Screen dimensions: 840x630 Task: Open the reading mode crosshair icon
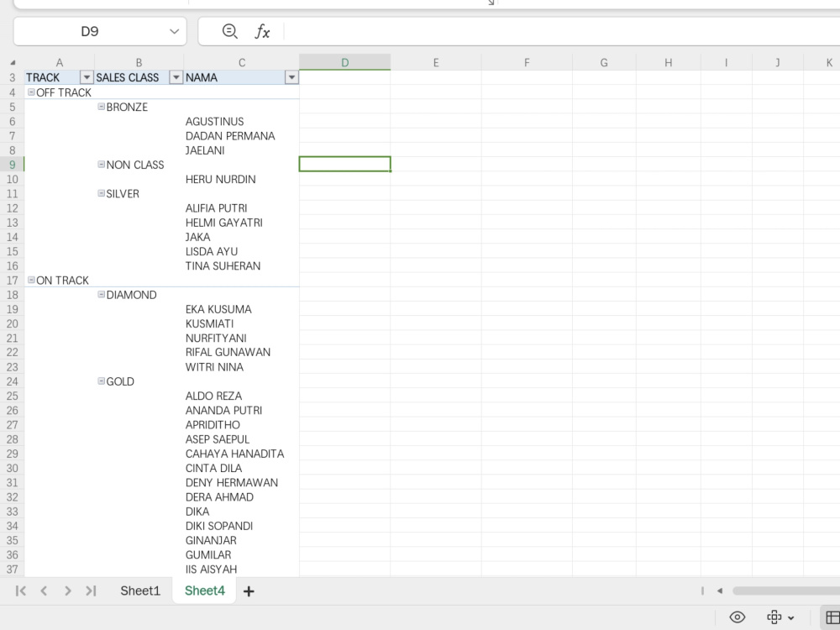pyautogui.click(x=774, y=617)
